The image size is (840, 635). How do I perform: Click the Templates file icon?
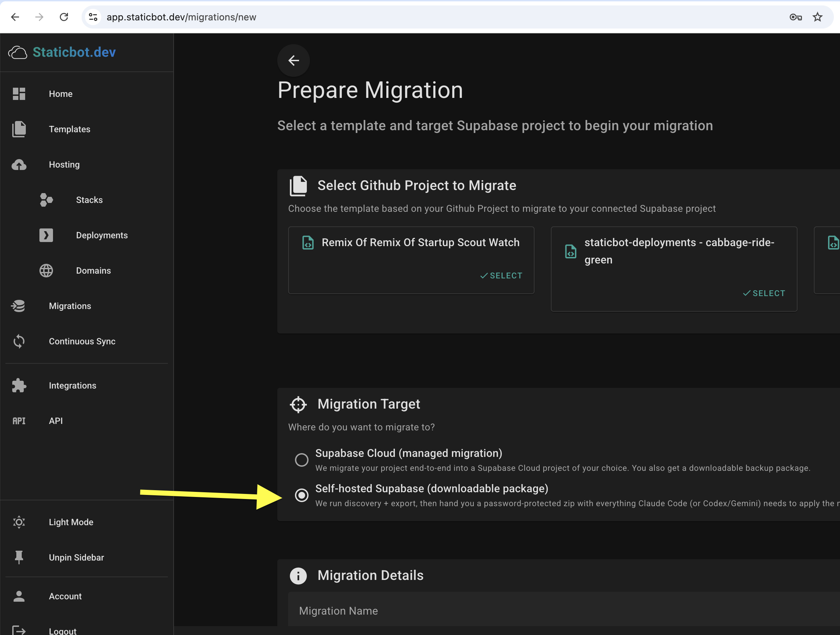[x=19, y=129]
